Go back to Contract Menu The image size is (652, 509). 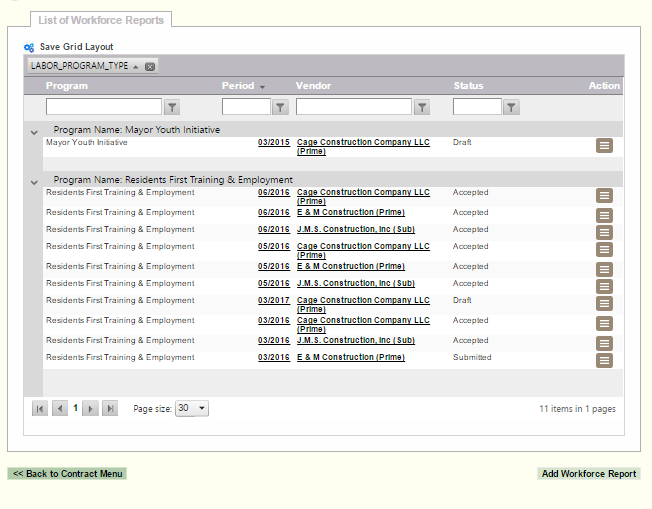tap(68, 474)
